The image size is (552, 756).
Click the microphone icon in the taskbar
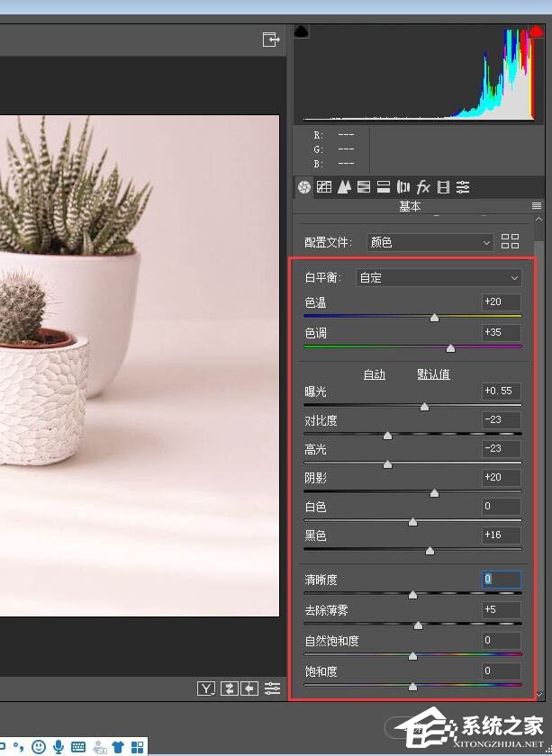point(59,746)
